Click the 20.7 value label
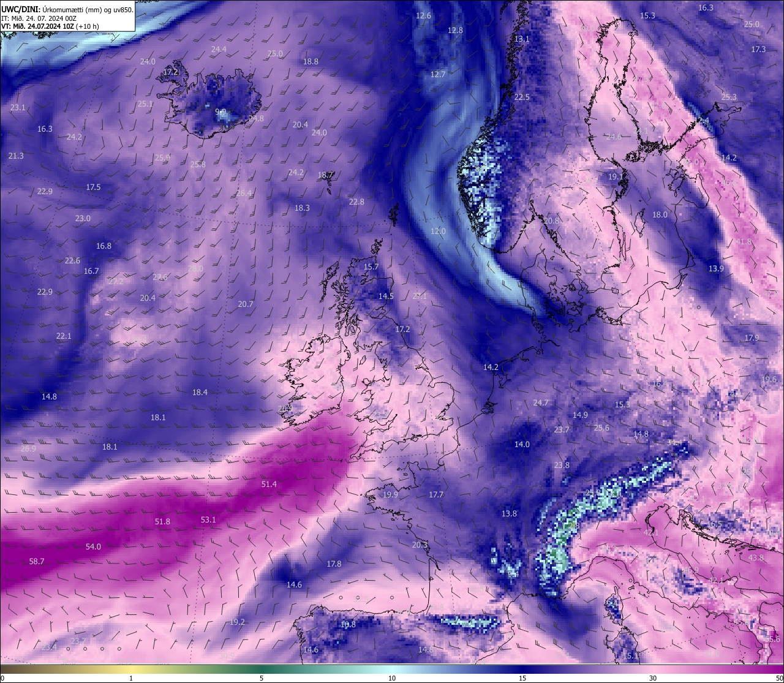Viewport: 784px width, 683px height. pyautogui.click(x=246, y=304)
